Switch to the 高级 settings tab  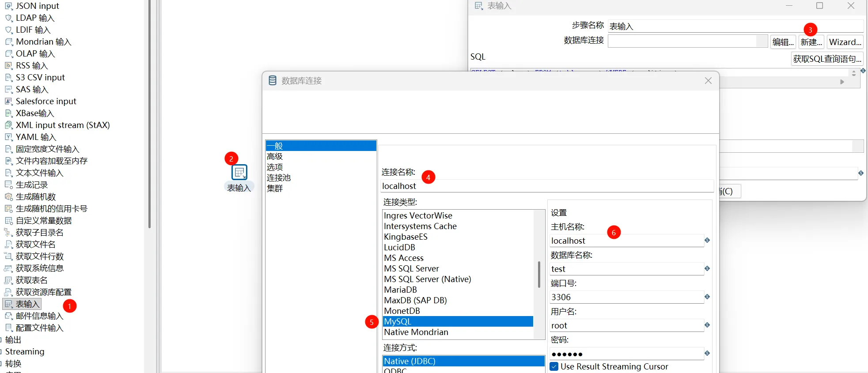coord(275,156)
